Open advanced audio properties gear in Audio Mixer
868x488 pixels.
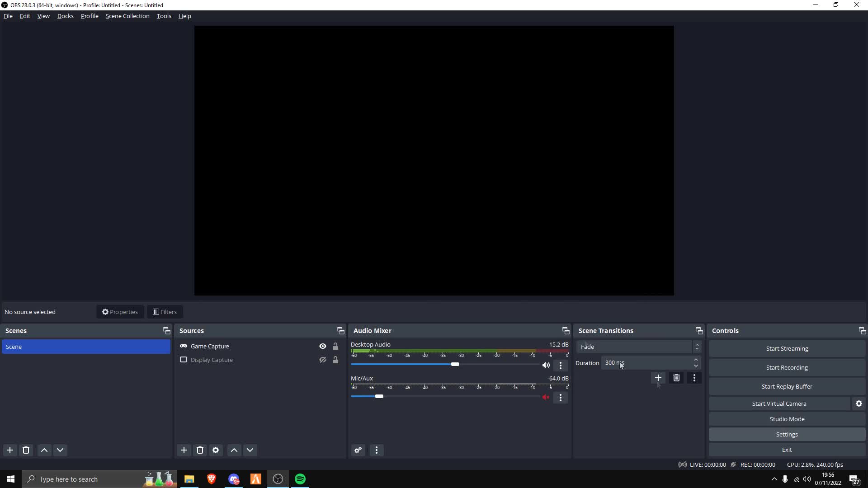[358, 450]
